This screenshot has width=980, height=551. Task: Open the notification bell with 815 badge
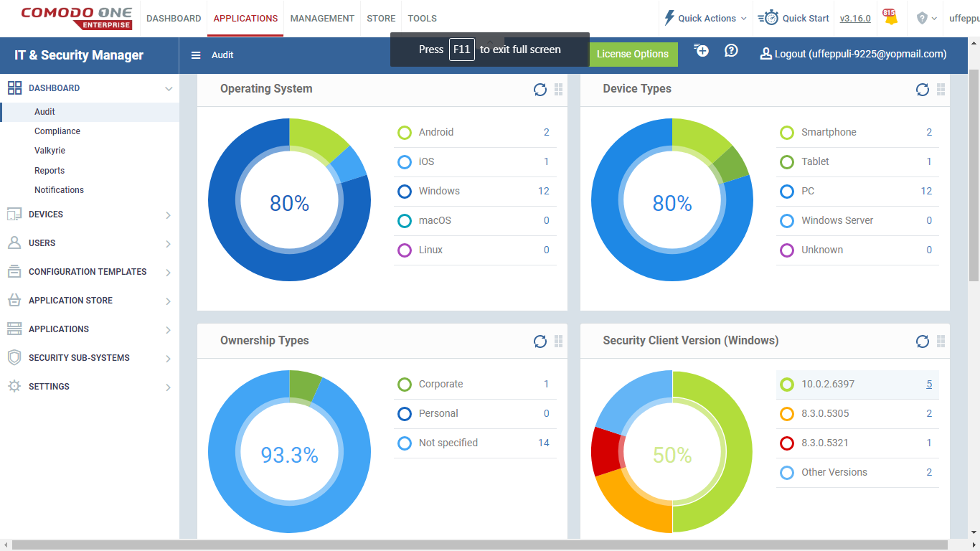tap(890, 18)
